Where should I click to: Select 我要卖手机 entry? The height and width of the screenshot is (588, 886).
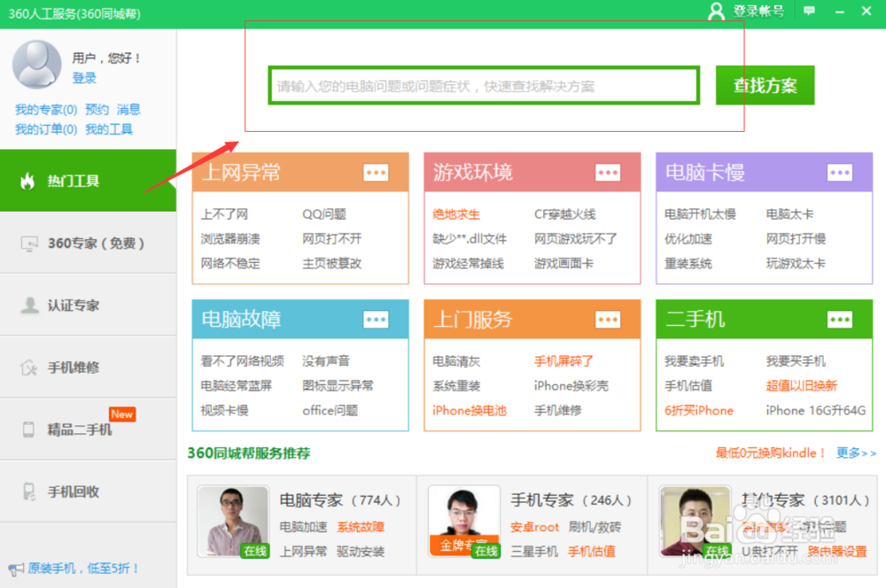[695, 361]
